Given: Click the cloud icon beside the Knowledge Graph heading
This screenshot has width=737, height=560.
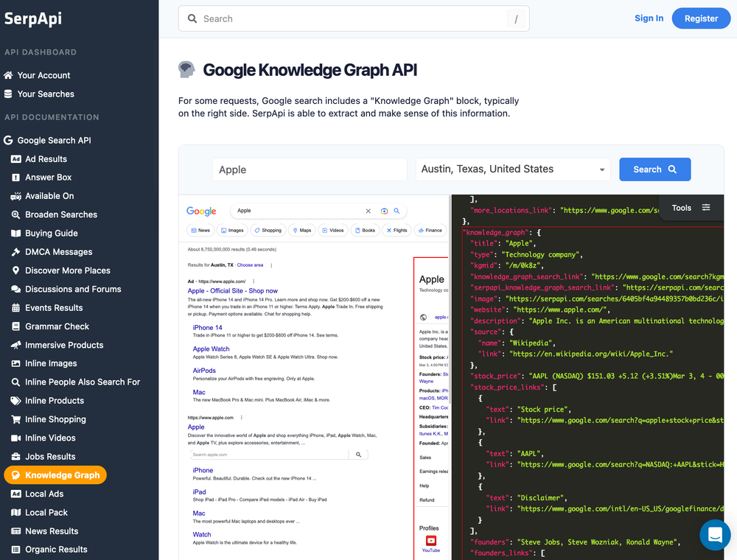Looking at the screenshot, I should point(186,69).
